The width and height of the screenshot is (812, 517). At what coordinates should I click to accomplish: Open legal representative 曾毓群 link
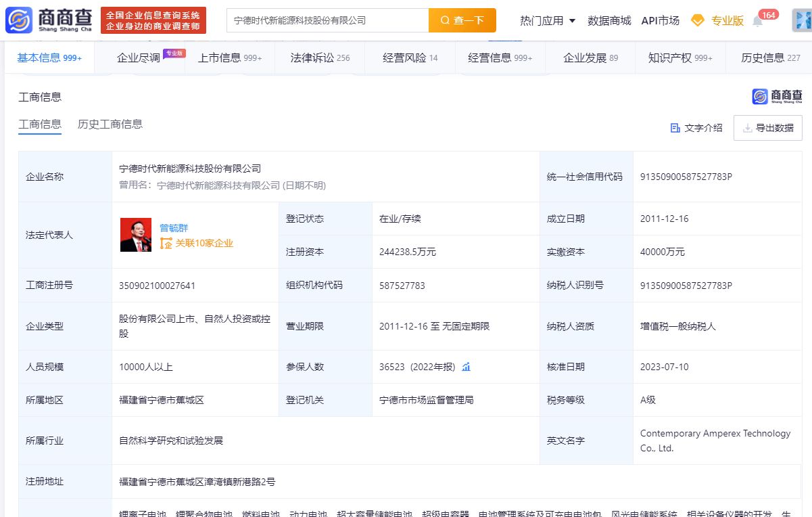(x=174, y=228)
